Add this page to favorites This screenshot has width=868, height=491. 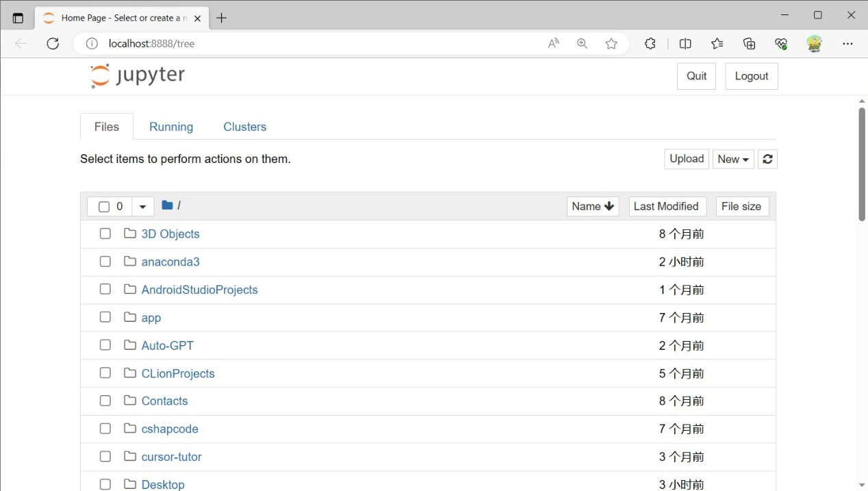(x=611, y=44)
